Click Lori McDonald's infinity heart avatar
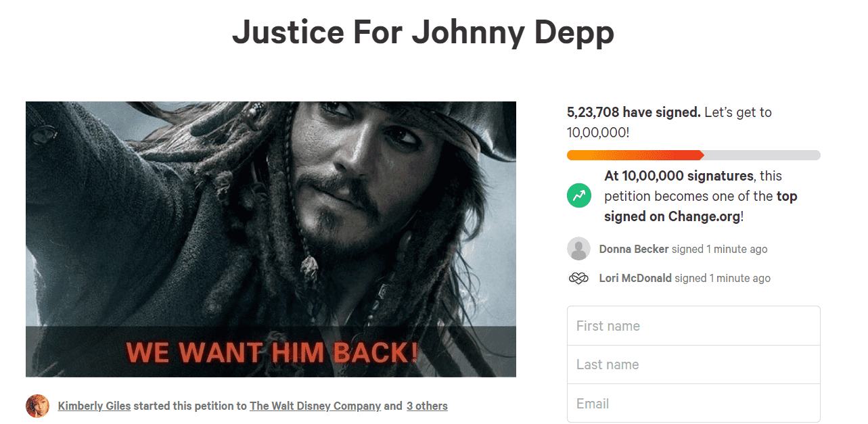The height and width of the screenshot is (424, 868). tap(578, 279)
